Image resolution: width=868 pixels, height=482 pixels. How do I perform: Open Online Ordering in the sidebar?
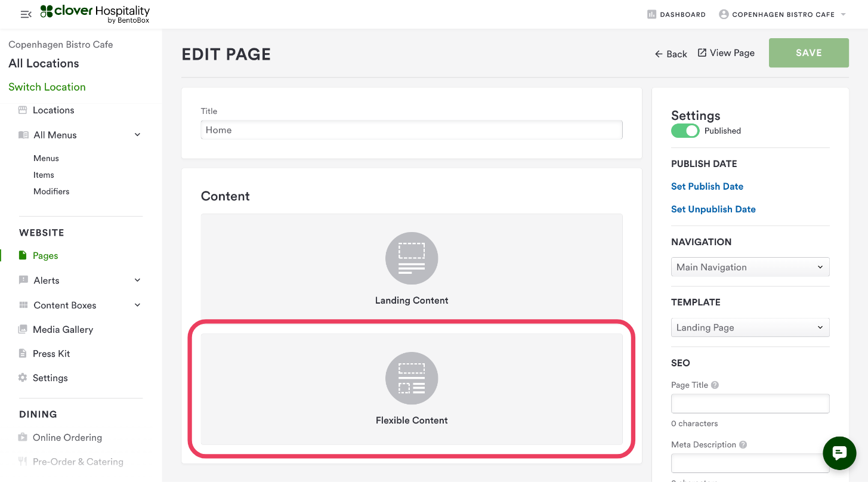tap(67, 437)
